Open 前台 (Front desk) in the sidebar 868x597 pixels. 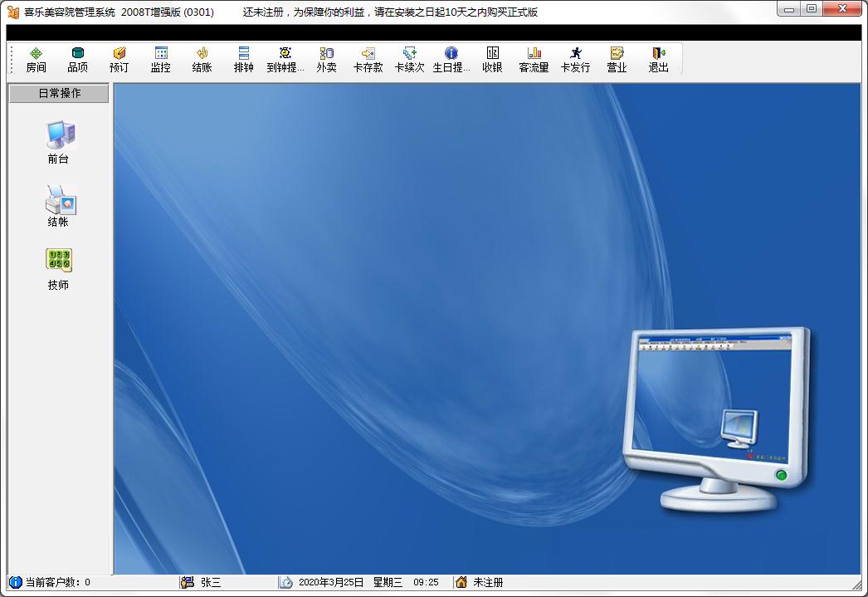[59, 141]
